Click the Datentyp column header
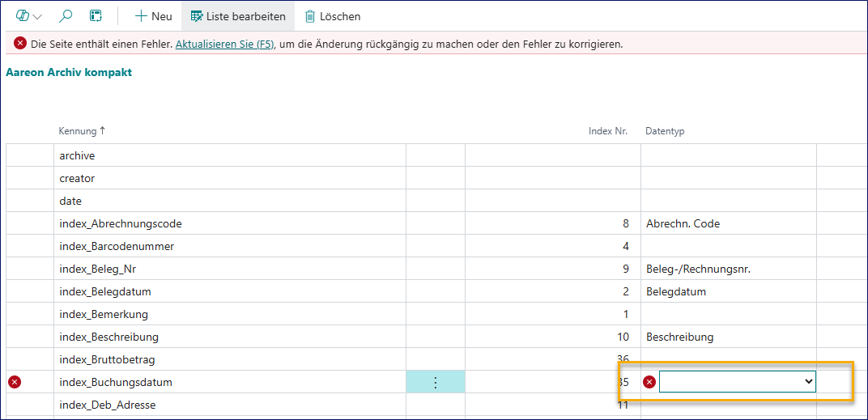The image size is (868, 420). pos(665,130)
